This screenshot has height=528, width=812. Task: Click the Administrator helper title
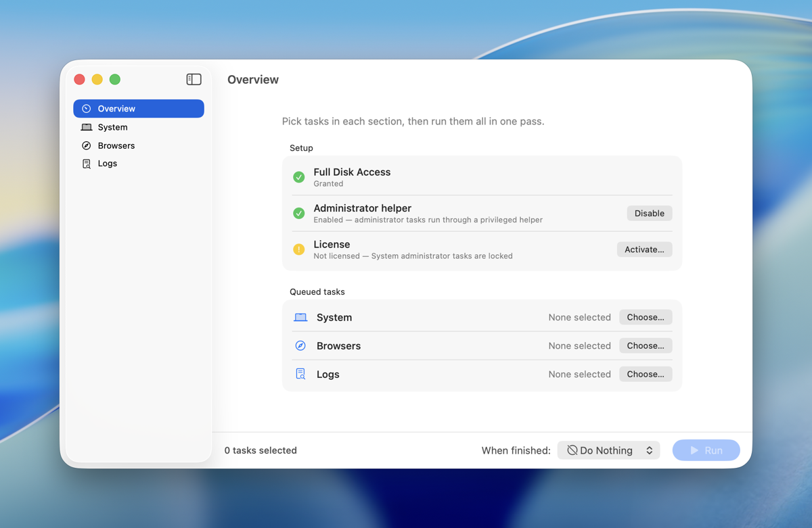click(362, 208)
